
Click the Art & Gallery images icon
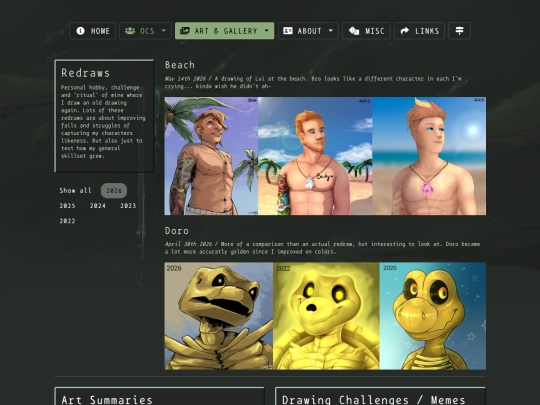click(x=185, y=31)
